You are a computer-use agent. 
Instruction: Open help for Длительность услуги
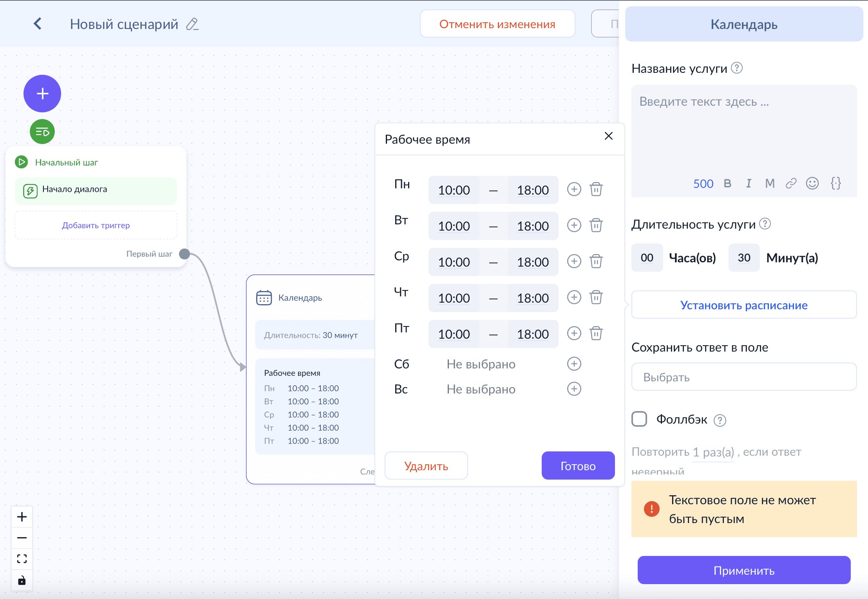click(765, 224)
